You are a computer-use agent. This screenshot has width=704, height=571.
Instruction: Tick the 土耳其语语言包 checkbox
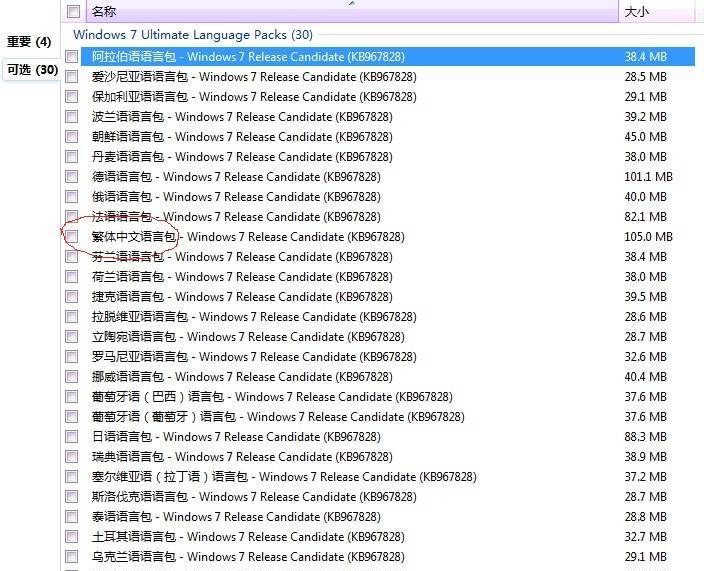(x=71, y=536)
